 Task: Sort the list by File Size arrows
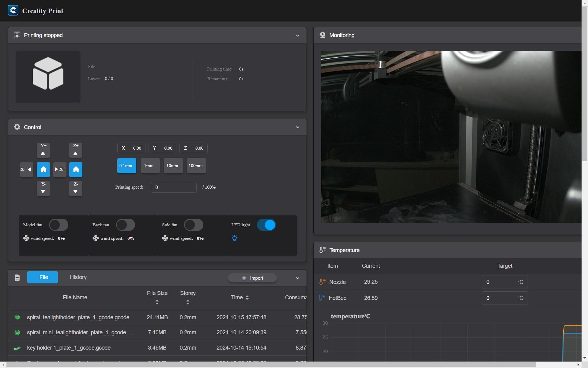[157, 302]
